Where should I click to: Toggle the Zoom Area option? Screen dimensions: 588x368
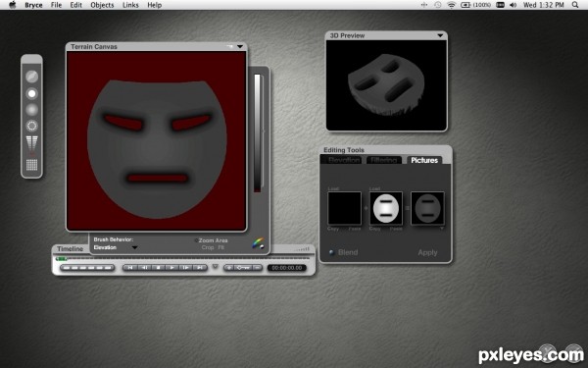pyautogui.click(x=211, y=240)
